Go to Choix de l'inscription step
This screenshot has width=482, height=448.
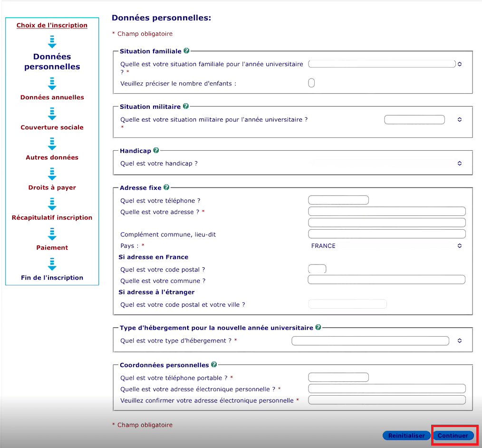click(52, 25)
